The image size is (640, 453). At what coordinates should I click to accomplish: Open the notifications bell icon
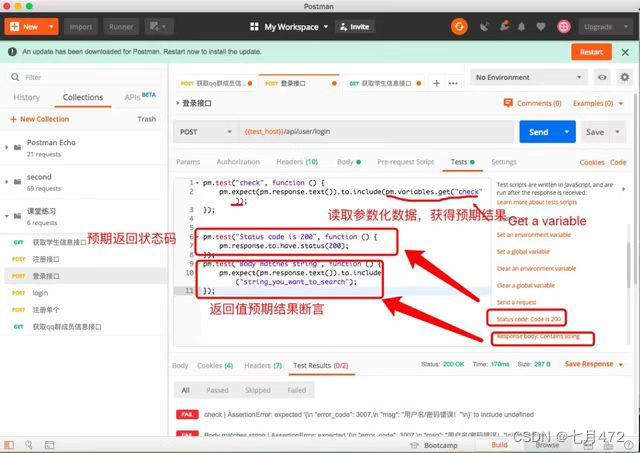point(522,27)
